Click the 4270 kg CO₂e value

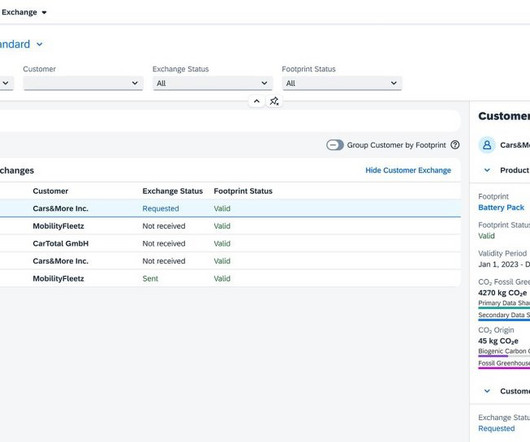point(502,293)
